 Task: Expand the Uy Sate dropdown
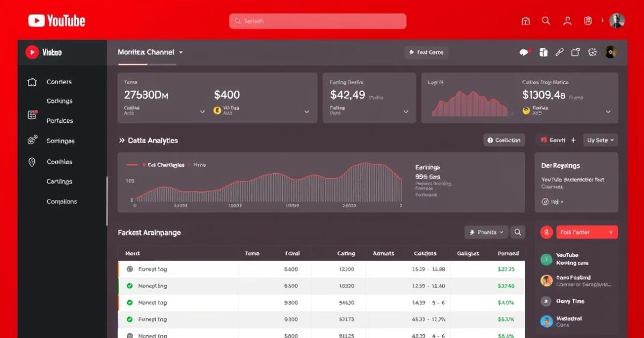pos(600,140)
